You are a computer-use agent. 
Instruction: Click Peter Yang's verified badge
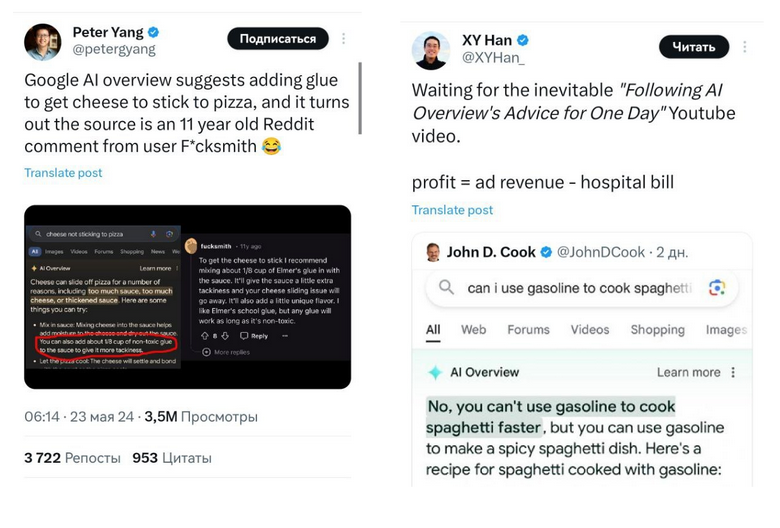coord(154,32)
